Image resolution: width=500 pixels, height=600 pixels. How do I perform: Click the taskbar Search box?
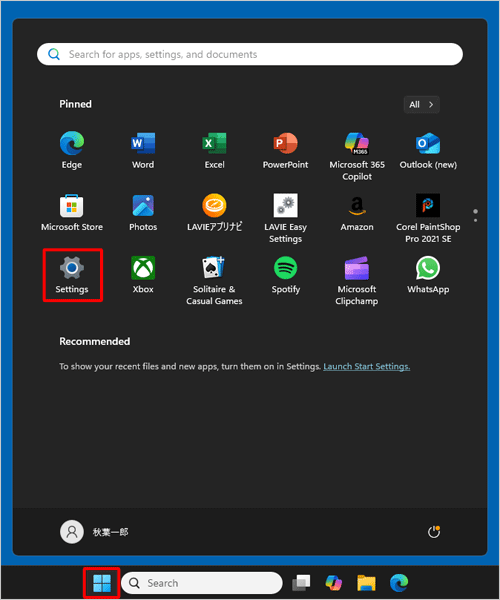tap(202, 583)
